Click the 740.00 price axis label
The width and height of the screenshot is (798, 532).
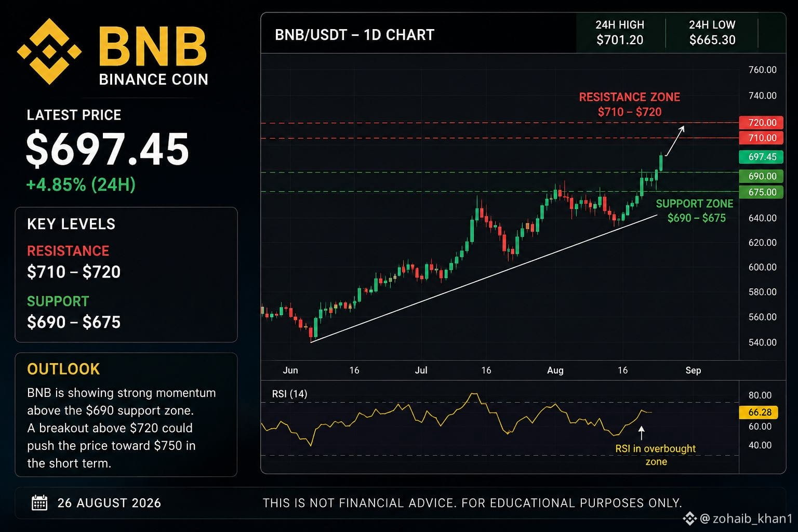763,96
